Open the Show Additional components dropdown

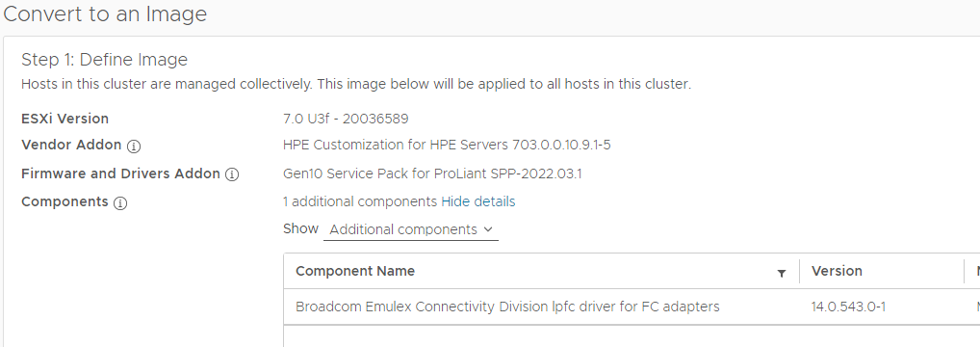point(411,229)
